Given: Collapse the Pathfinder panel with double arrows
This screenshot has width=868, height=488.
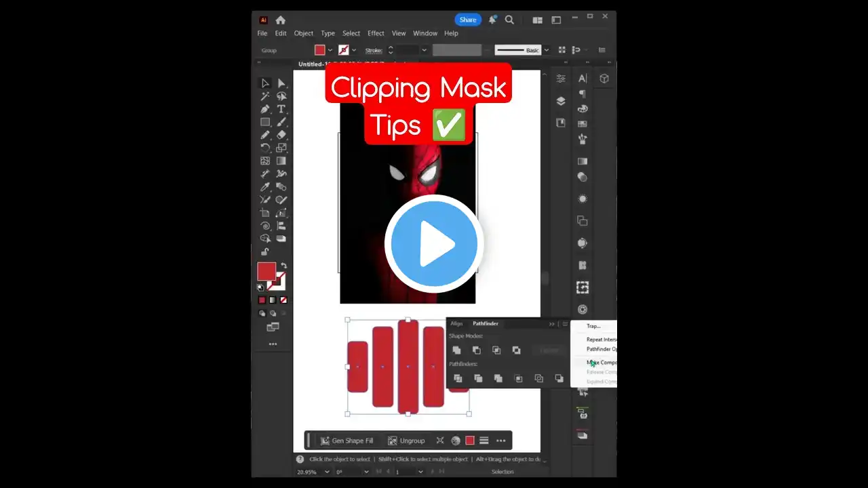Looking at the screenshot, I should [552, 324].
